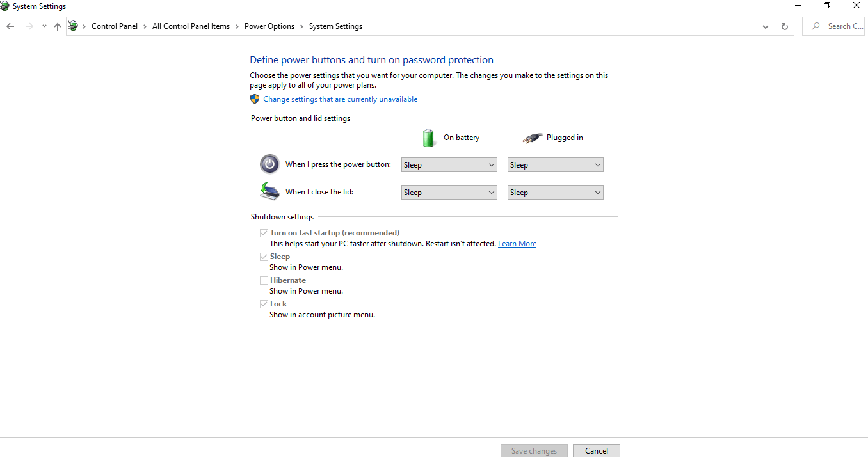This screenshot has height=460, width=868.
Task: Toggle the fast startup checkbox
Action: [264, 233]
